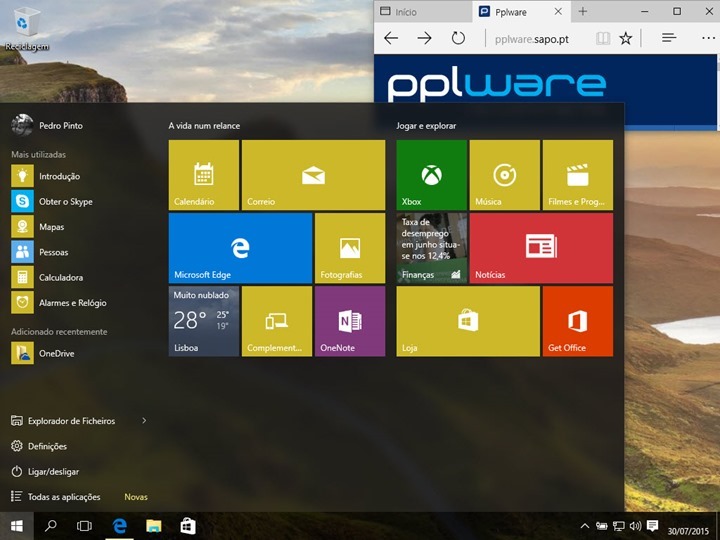
Task: Open the volume tray icon
Action: tap(636, 526)
